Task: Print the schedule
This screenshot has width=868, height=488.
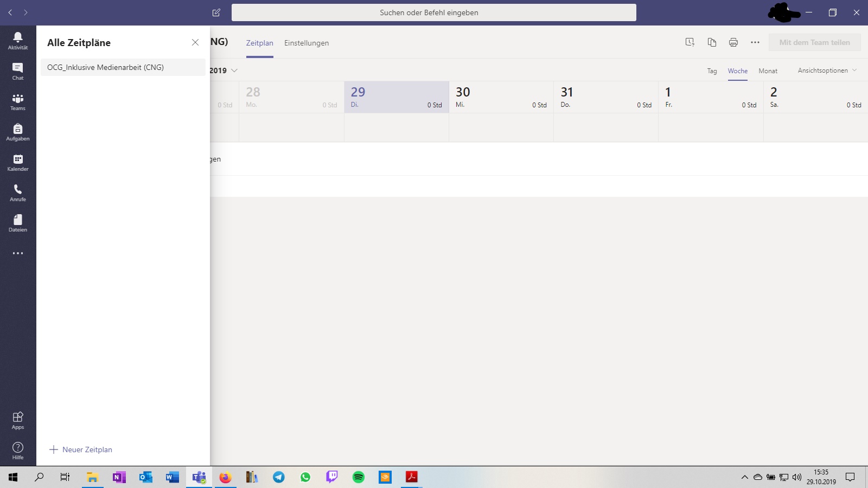Action: [x=733, y=42]
